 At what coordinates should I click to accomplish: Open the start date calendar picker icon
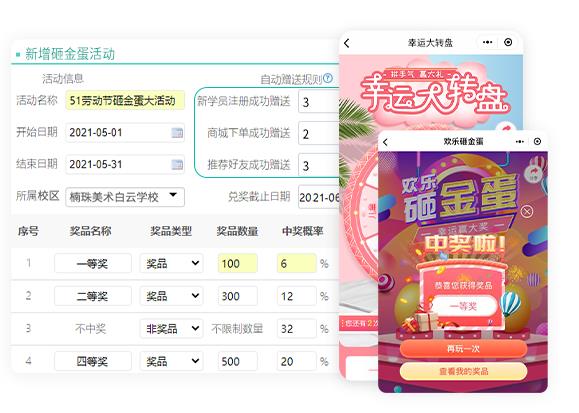177,133
